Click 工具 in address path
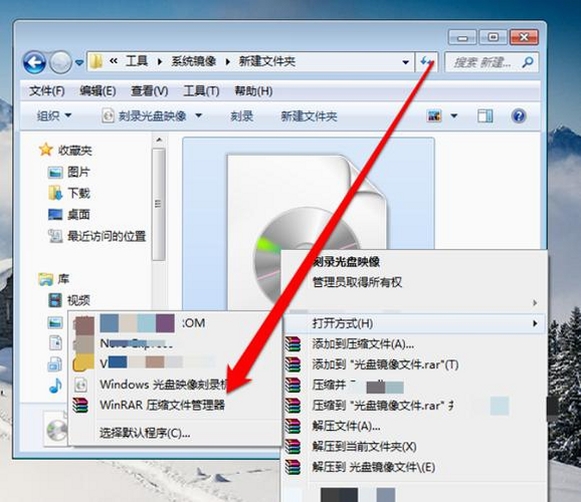 (x=137, y=61)
